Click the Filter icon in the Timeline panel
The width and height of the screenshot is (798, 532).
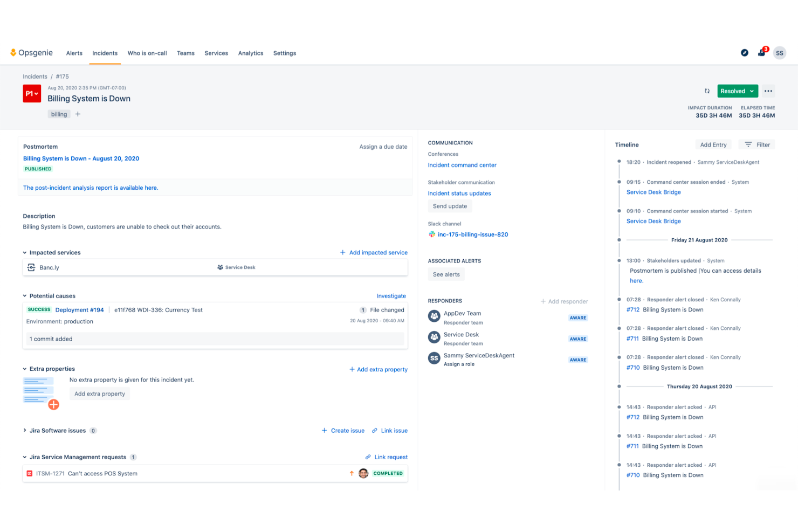[748, 144]
